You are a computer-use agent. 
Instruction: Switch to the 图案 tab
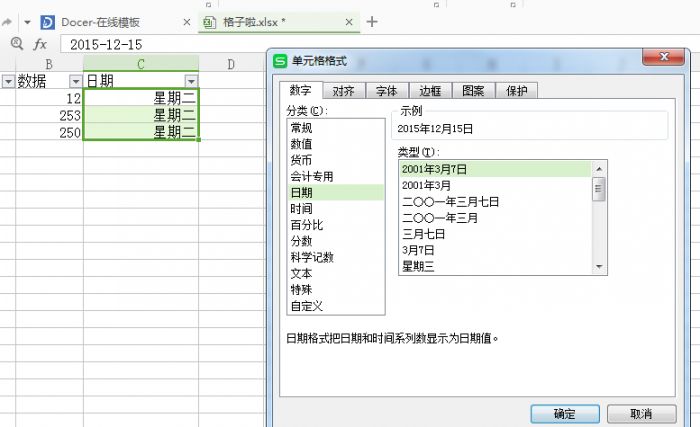473,91
